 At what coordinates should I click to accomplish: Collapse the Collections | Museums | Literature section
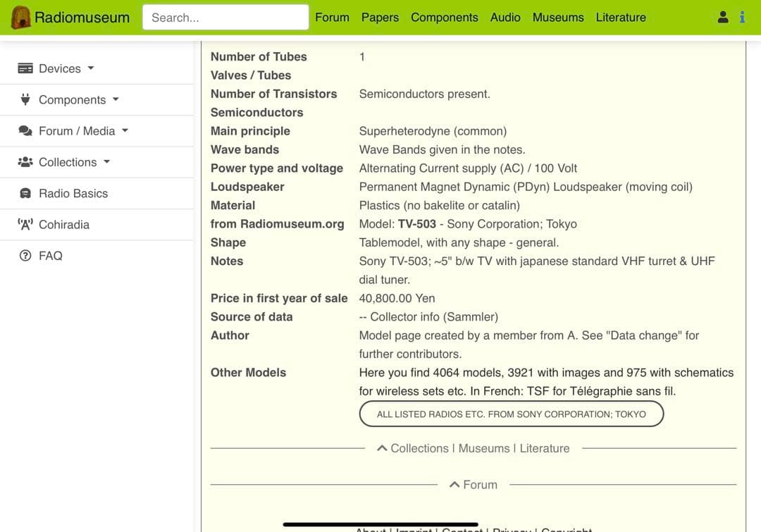pos(383,448)
